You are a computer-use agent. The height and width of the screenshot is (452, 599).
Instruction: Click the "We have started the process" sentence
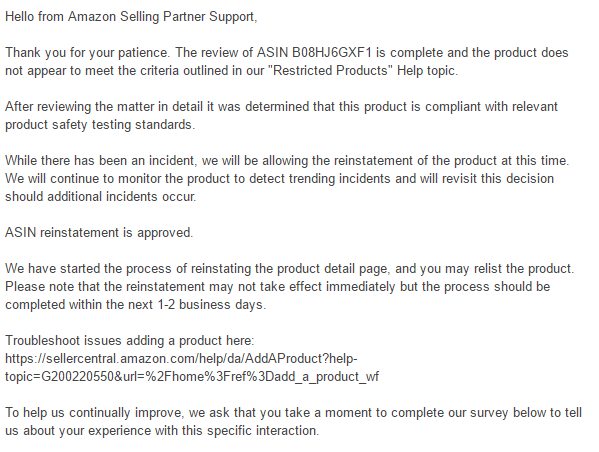[289, 269]
